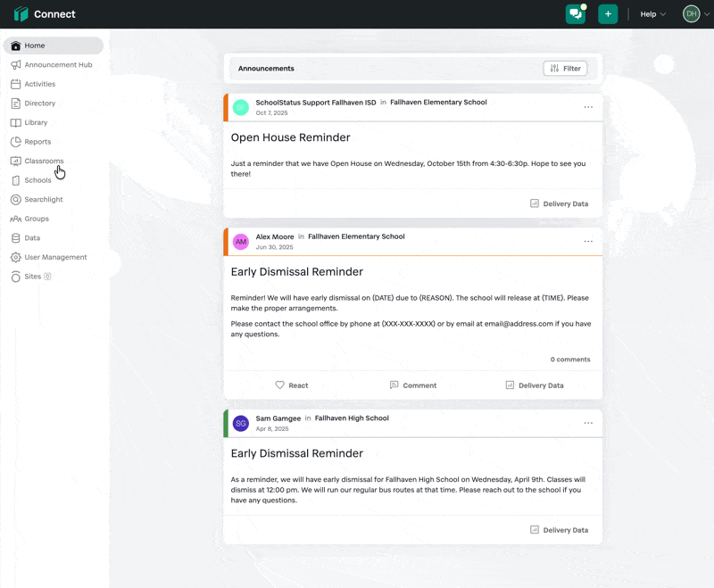Image resolution: width=714 pixels, height=588 pixels.
Task: View Delivery Data for Sam Gamgee's post
Action: coord(560,530)
